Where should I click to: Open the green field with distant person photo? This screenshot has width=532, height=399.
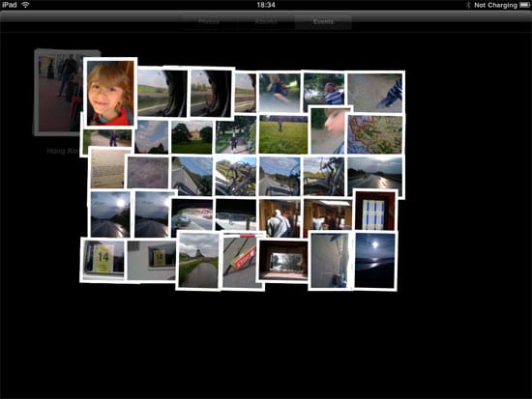click(x=283, y=134)
